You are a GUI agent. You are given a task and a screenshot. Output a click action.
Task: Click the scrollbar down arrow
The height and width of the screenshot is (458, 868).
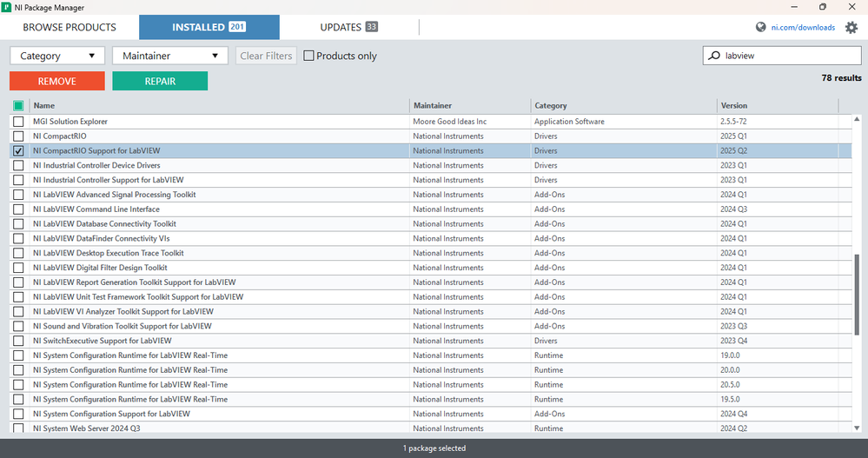coord(857,428)
